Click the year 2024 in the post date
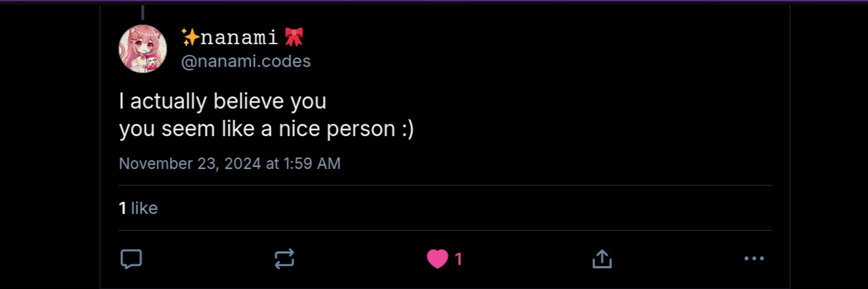The image size is (868, 289). click(243, 164)
